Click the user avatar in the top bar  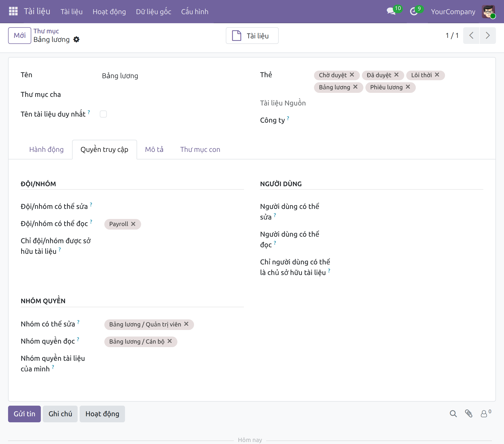488,12
